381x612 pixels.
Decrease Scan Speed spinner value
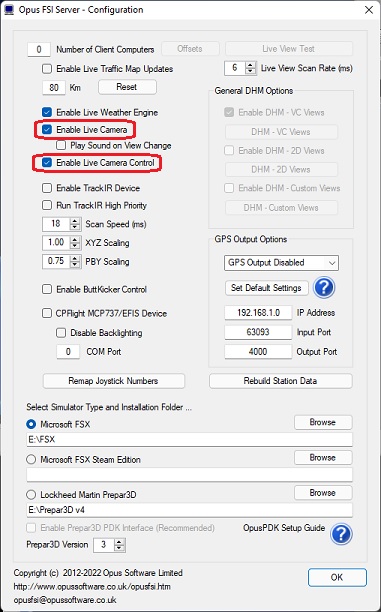75,228
